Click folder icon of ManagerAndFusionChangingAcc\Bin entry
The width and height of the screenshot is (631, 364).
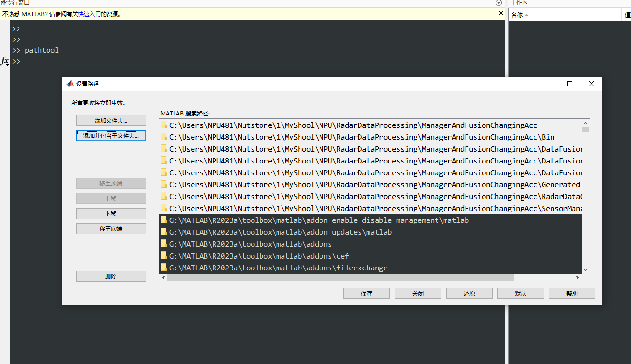click(x=164, y=137)
